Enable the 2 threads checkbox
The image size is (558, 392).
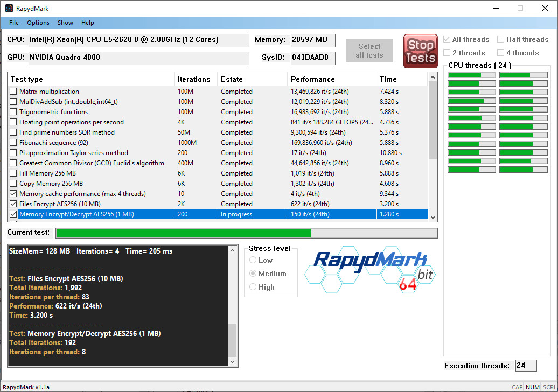pyautogui.click(x=447, y=53)
